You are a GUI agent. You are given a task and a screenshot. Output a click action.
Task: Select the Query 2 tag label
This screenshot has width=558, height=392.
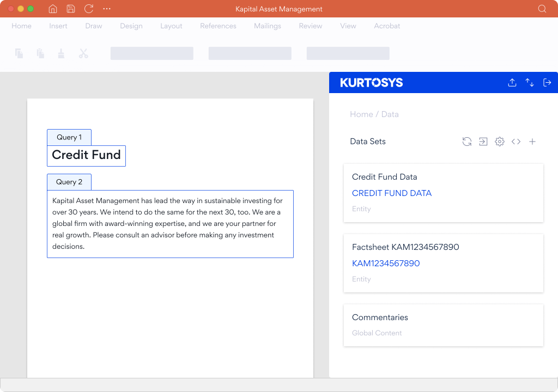tap(69, 182)
